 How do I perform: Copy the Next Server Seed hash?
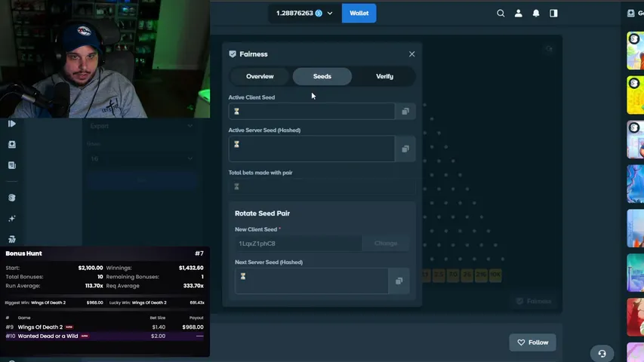click(399, 281)
